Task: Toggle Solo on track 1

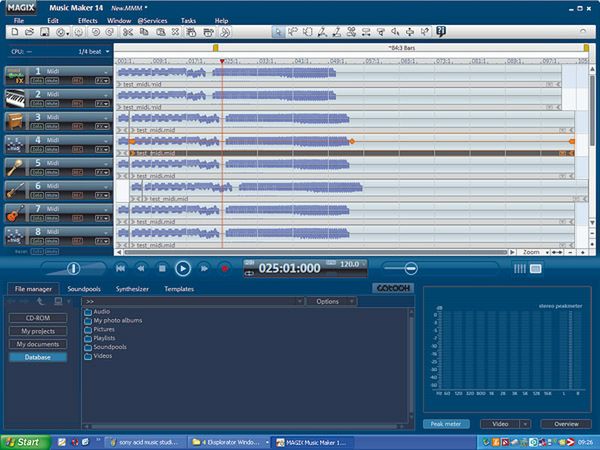Action: tap(36, 80)
